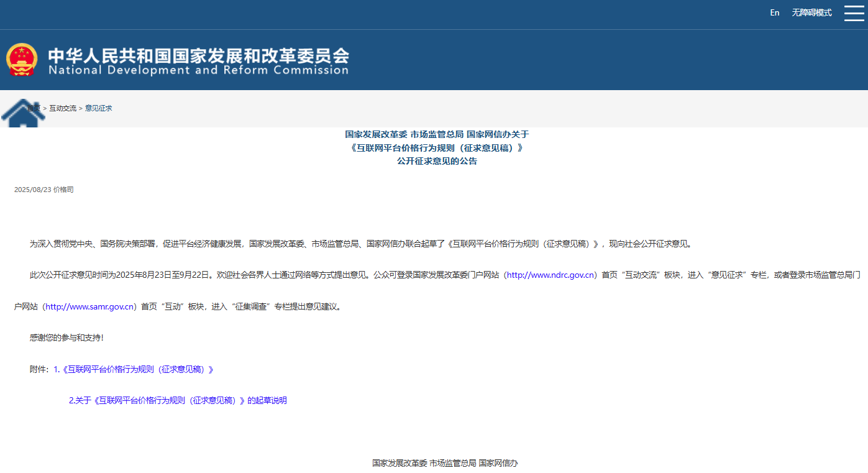Click the 感谢您的参与和支持 line

66,337
